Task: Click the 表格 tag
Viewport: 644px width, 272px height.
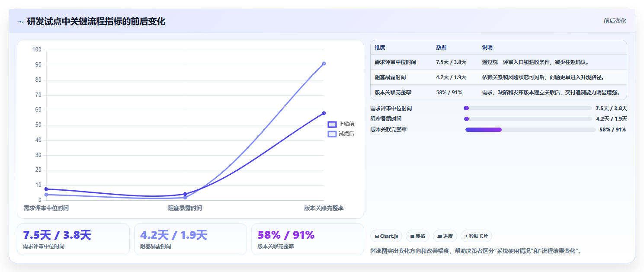Action: (417, 236)
